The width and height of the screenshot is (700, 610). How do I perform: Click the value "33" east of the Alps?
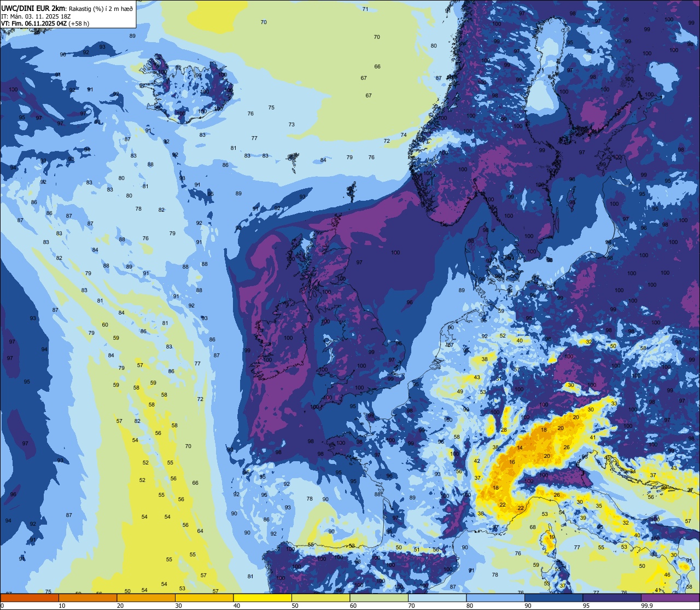(614, 404)
